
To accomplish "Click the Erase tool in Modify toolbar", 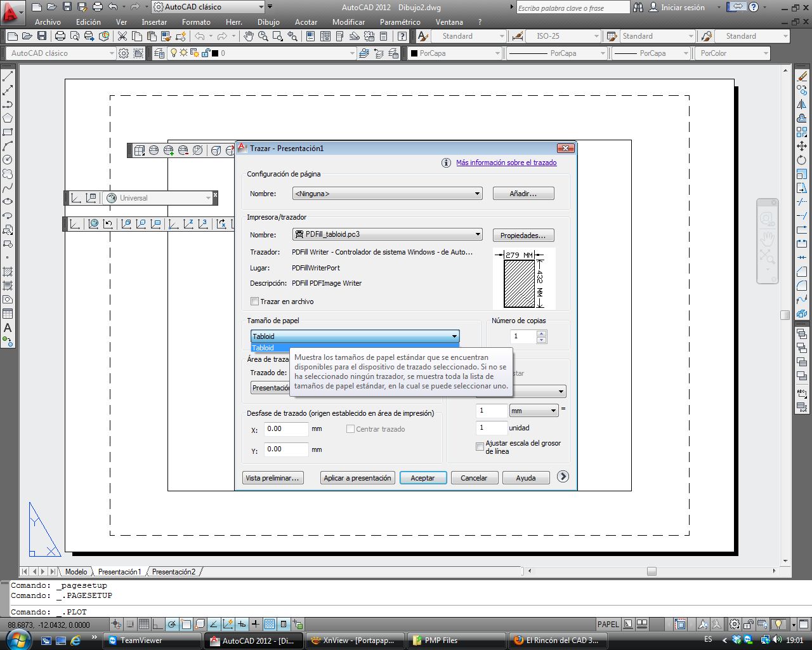I will click(x=802, y=76).
